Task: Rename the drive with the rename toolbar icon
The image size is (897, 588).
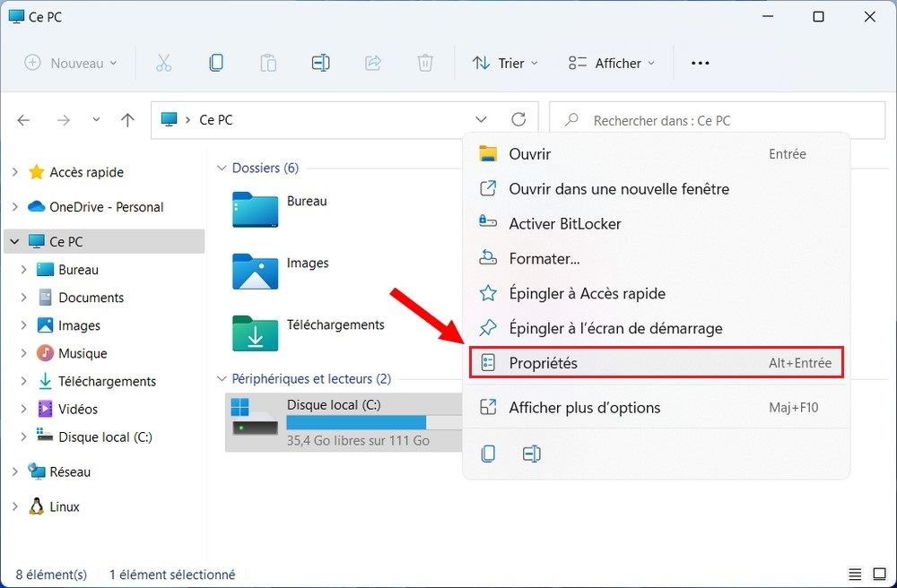Action: [320, 63]
